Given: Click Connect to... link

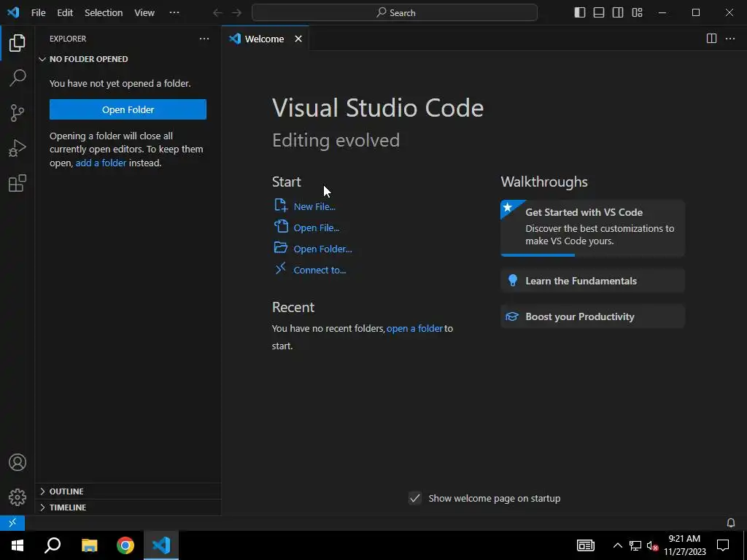Looking at the screenshot, I should (x=320, y=270).
